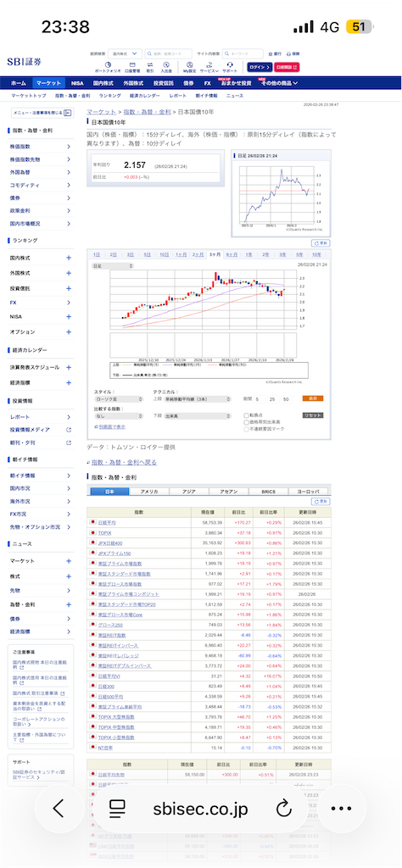Viewport: 402px width, 868px height.
Task: Open the browser tabs/reader icon
Action: click(x=117, y=809)
